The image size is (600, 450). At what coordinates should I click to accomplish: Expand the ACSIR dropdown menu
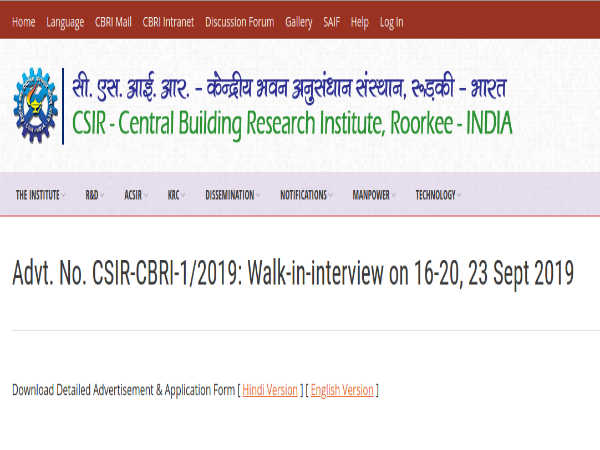click(136, 195)
